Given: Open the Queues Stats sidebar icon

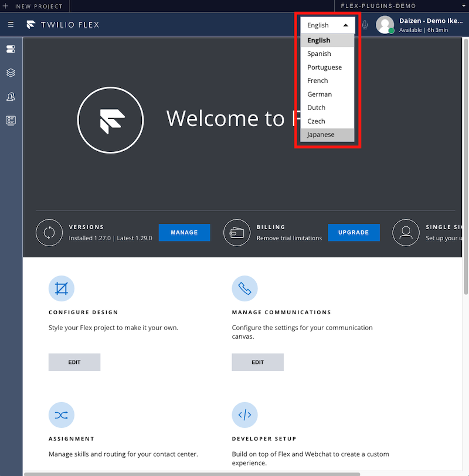Looking at the screenshot, I should [11, 121].
